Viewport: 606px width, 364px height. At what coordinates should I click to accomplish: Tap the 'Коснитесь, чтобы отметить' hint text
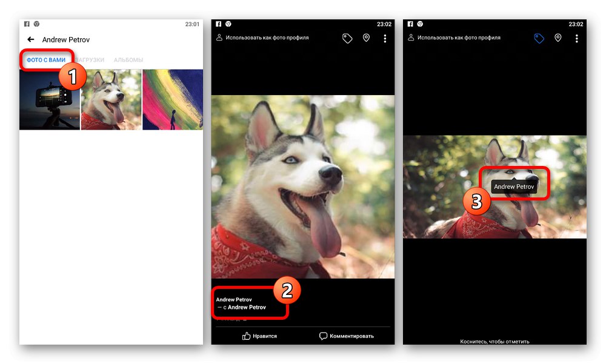(x=494, y=342)
